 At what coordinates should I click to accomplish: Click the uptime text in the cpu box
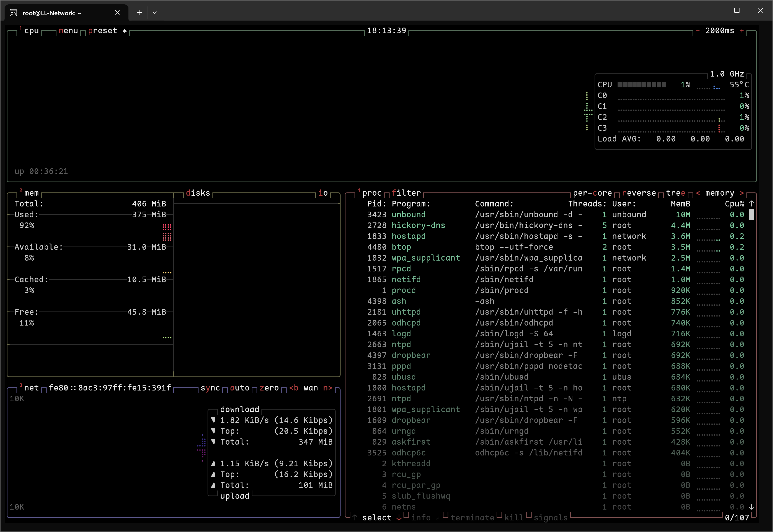point(41,171)
